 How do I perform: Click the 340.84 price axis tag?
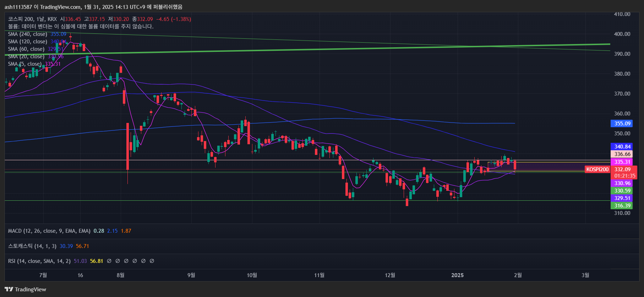(x=622, y=147)
